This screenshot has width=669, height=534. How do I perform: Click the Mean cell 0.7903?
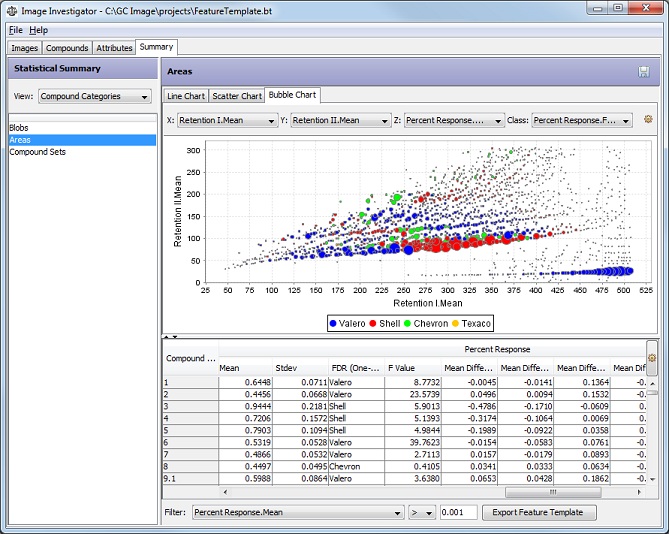(x=245, y=430)
